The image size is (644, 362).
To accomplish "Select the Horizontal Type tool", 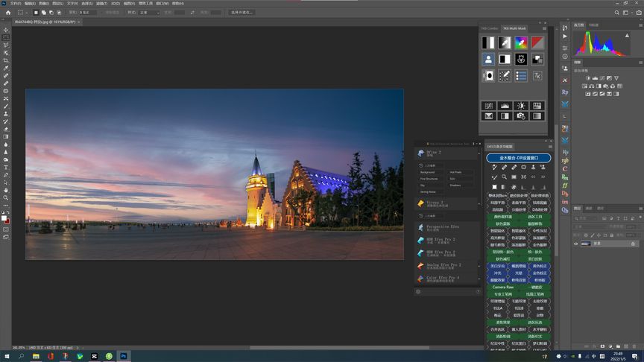I will [6, 167].
